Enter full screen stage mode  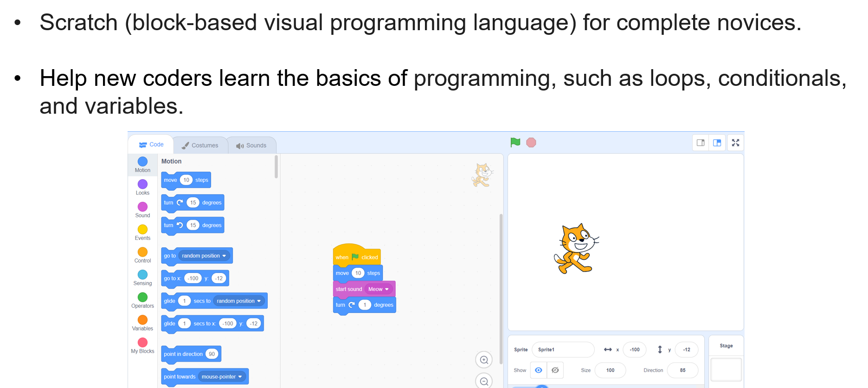(735, 143)
